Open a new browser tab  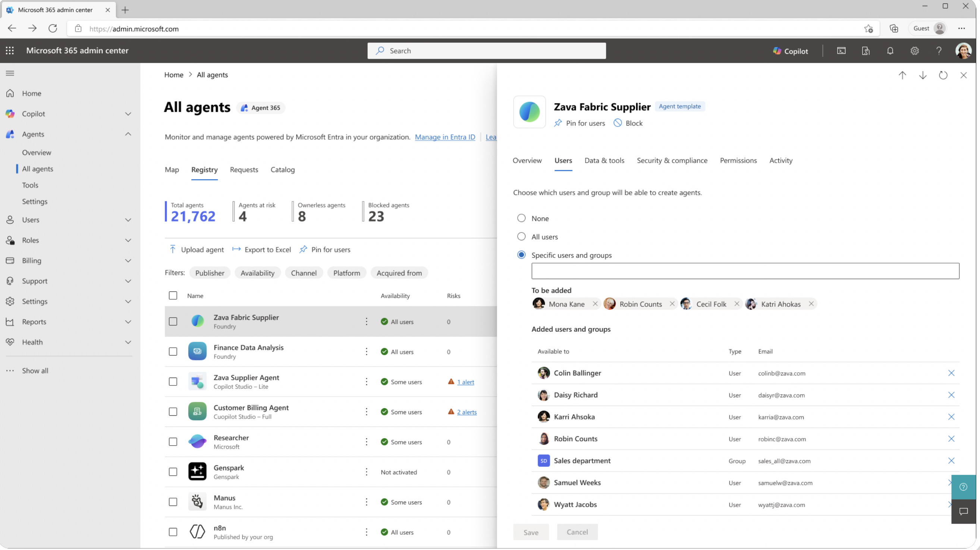click(x=125, y=10)
